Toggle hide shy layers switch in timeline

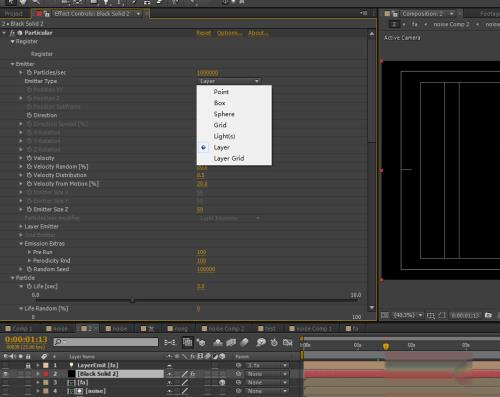pos(217,342)
